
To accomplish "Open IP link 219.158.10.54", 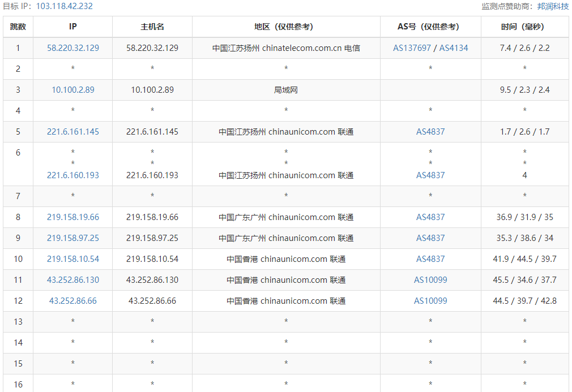I will (x=73, y=259).
